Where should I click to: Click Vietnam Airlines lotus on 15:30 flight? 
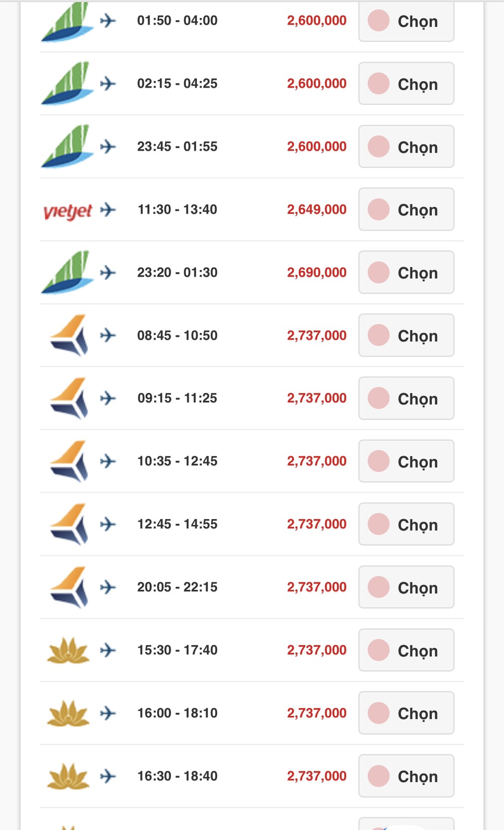[x=68, y=650]
